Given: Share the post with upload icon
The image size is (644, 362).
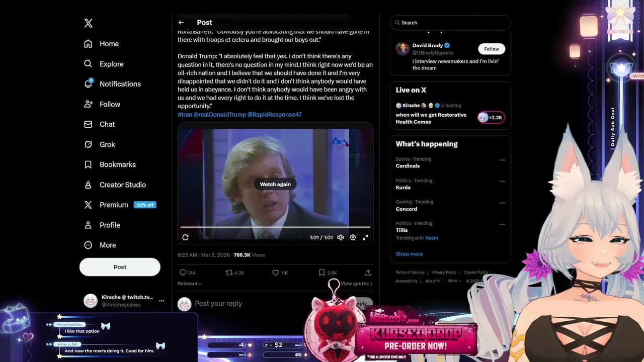Looking at the screenshot, I should (368, 273).
